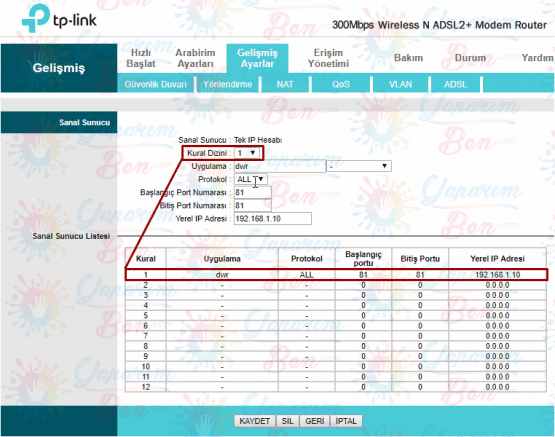Viewport: 555px width, 437px height.
Task: Click the KAYDET button
Action: pyautogui.click(x=254, y=421)
